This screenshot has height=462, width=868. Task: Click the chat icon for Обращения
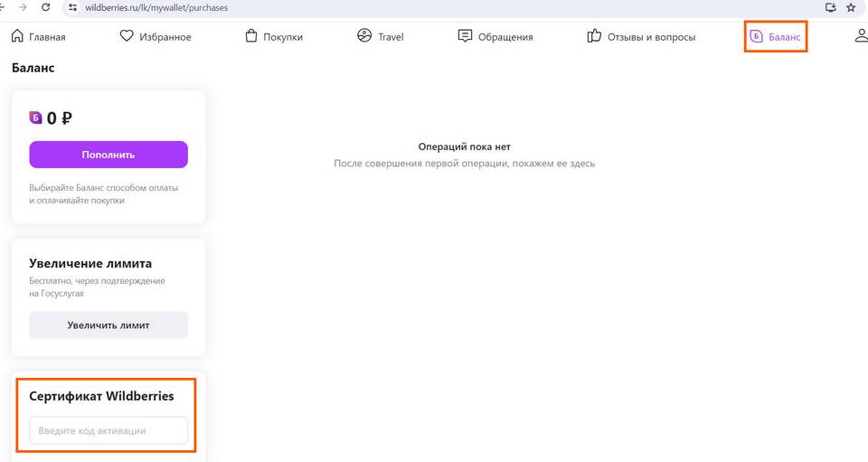(465, 36)
